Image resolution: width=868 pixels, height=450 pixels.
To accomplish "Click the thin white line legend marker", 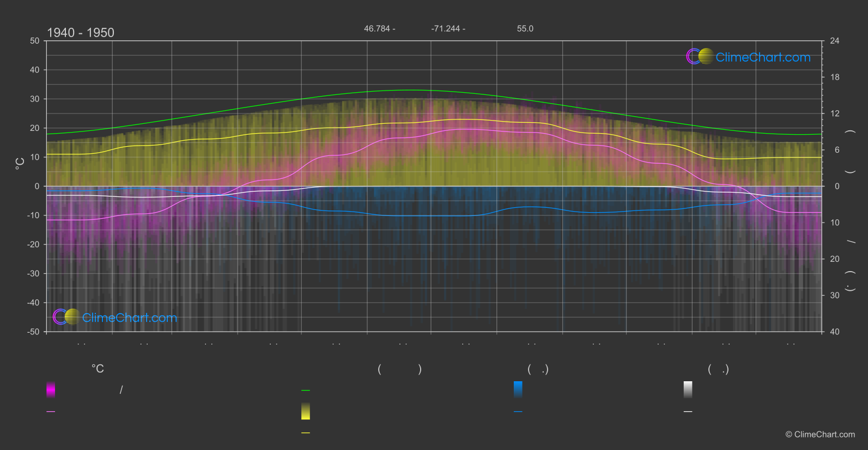I will click(x=688, y=412).
